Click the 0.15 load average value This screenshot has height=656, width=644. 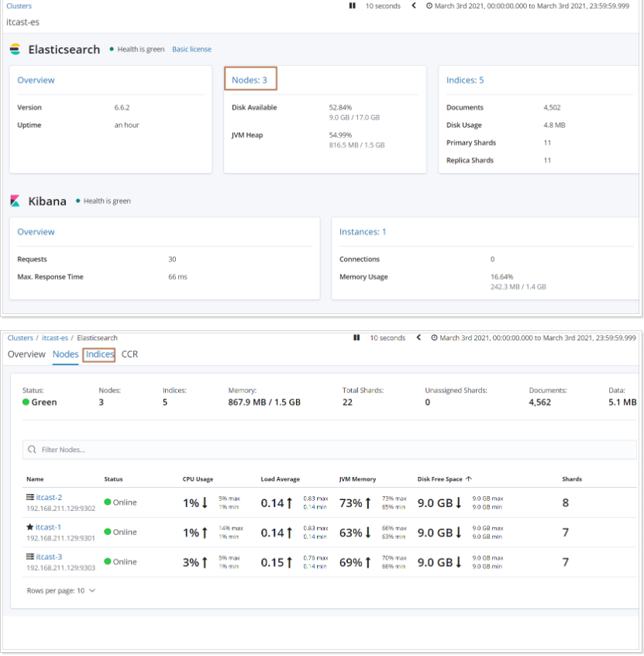tap(272, 562)
